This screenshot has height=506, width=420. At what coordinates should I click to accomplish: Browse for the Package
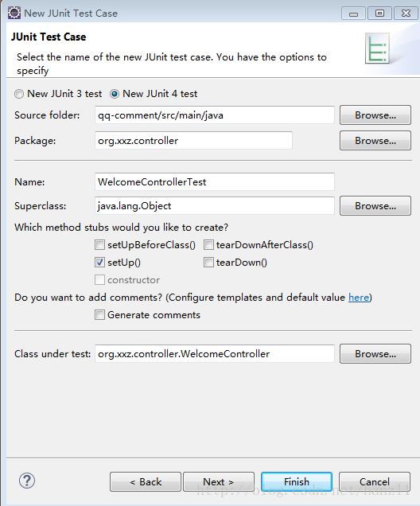coord(375,141)
